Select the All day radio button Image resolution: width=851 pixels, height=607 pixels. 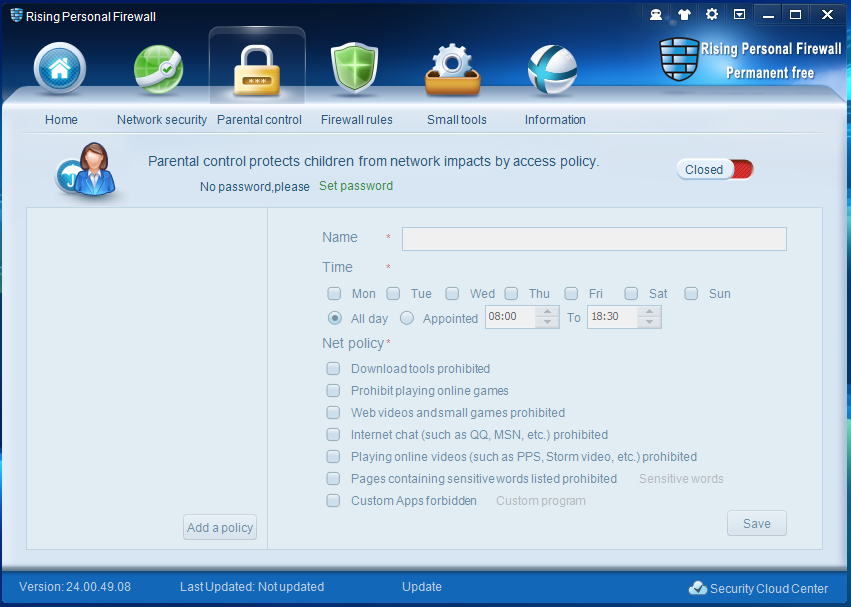335,318
